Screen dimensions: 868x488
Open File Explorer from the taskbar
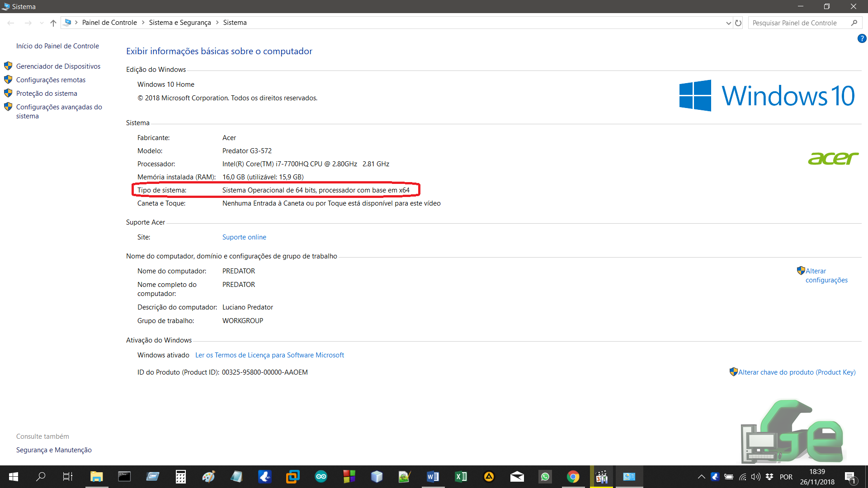click(x=96, y=477)
